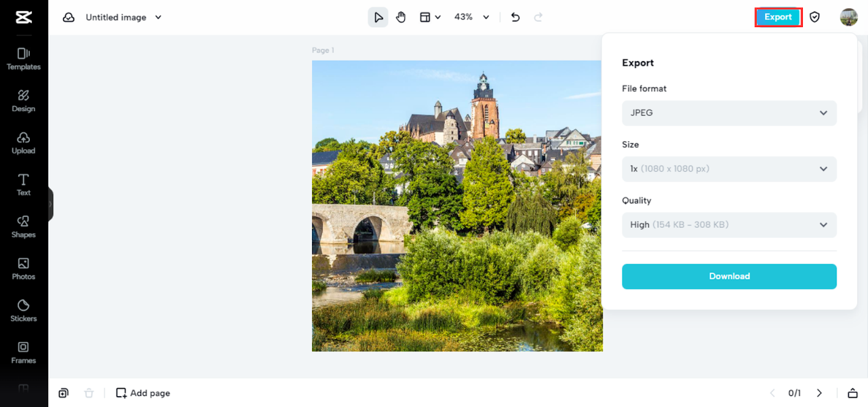The width and height of the screenshot is (868, 407).
Task: Click the CapCut logo icon
Action: coord(23,18)
